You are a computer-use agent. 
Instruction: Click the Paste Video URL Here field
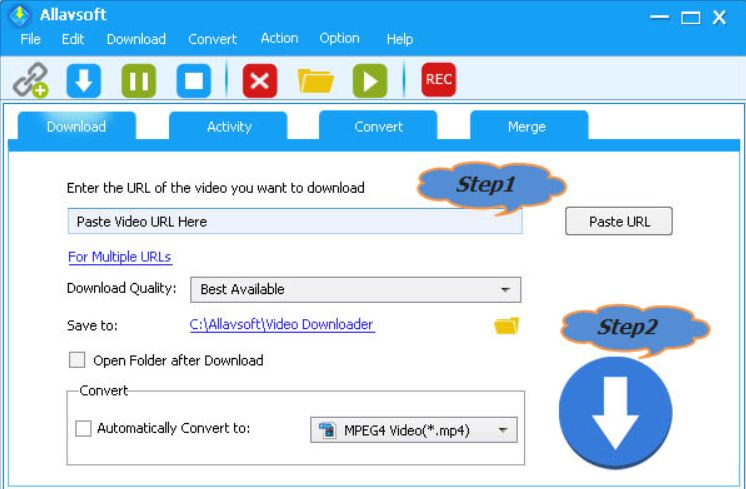click(x=295, y=221)
